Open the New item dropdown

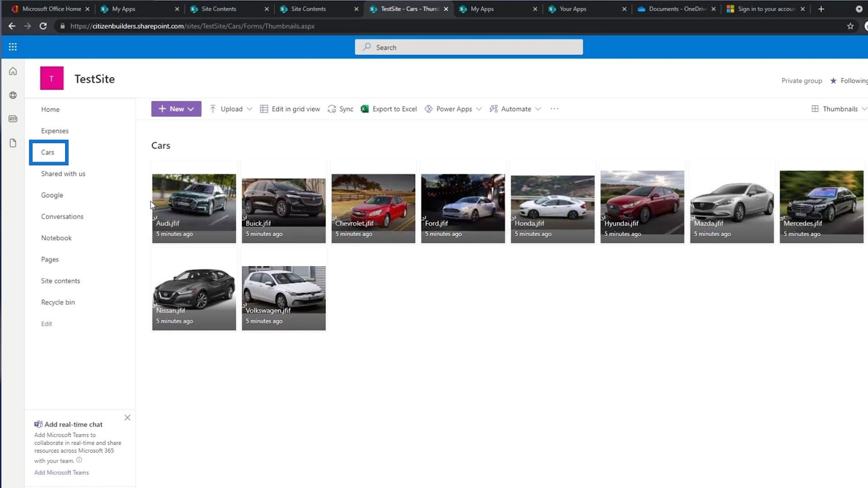pyautogui.click(x=176, y=109)
